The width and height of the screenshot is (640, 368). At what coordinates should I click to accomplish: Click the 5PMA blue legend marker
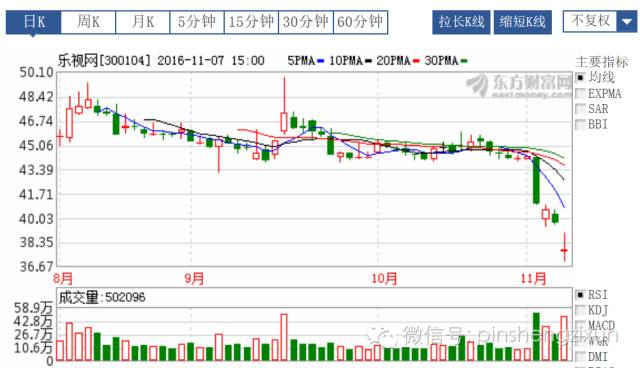coord(320,61)
